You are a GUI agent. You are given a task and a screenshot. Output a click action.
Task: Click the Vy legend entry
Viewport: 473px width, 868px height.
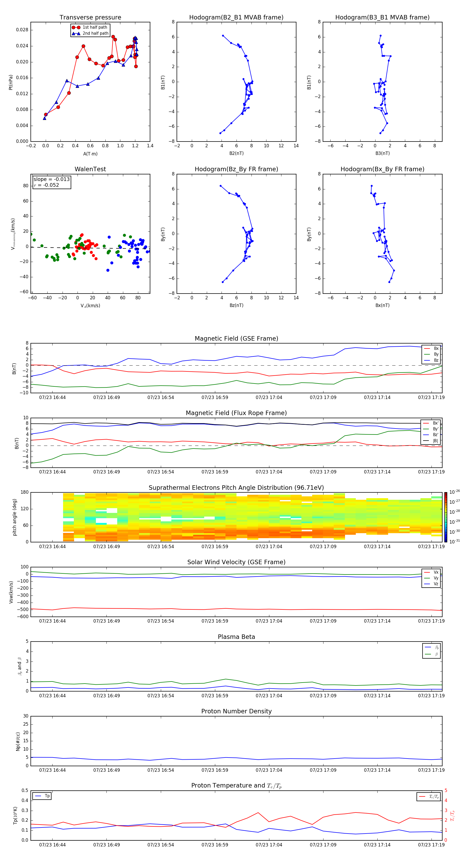[431, 578]
